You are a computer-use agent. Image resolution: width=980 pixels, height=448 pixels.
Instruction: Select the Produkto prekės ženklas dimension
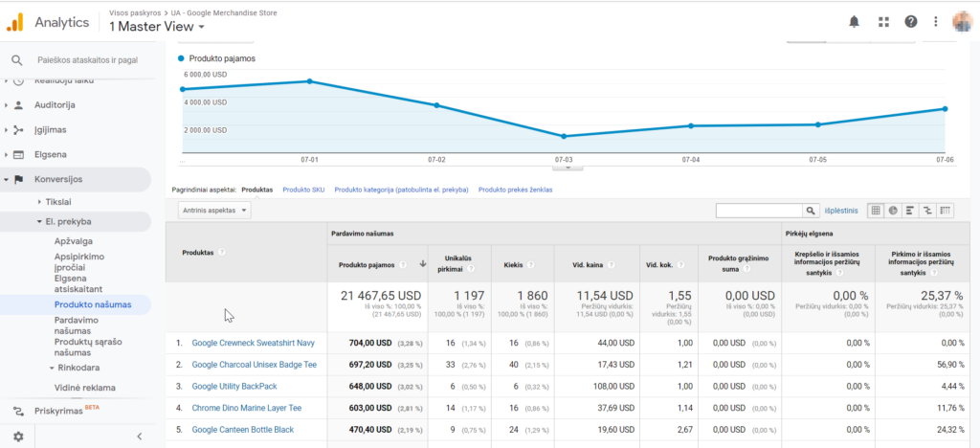coord(516,190)
